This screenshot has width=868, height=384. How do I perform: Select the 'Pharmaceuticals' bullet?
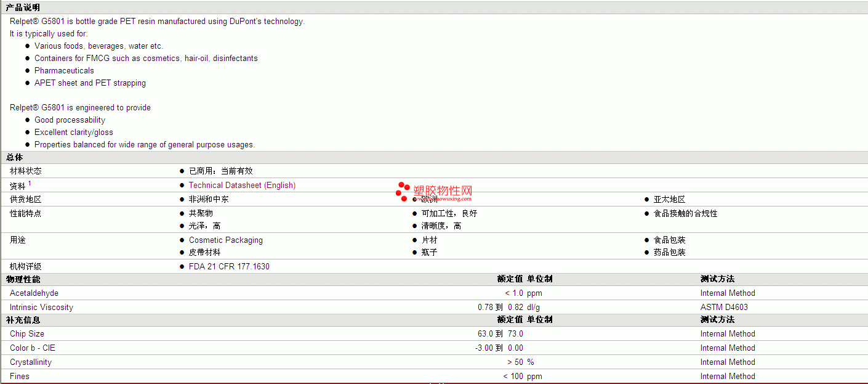coord(64,71)
